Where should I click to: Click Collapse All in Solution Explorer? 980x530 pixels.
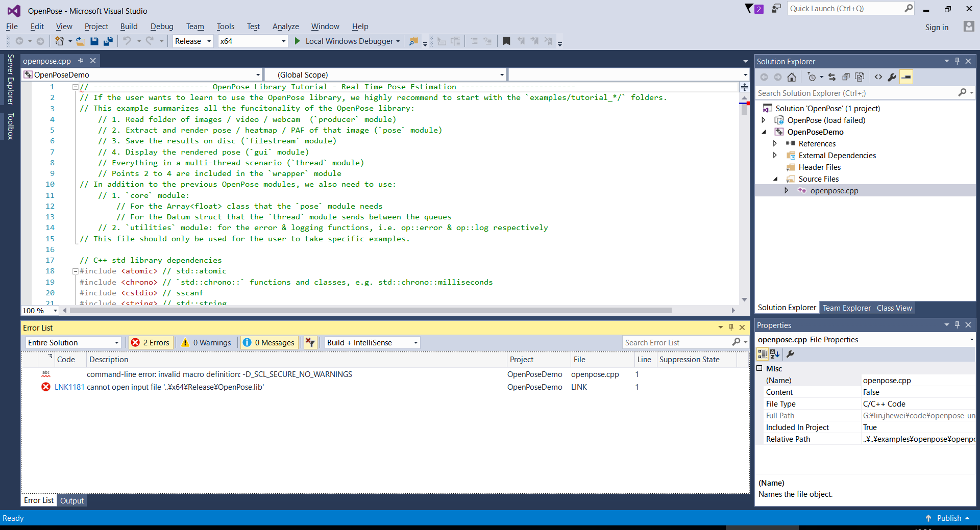point(846,77)
